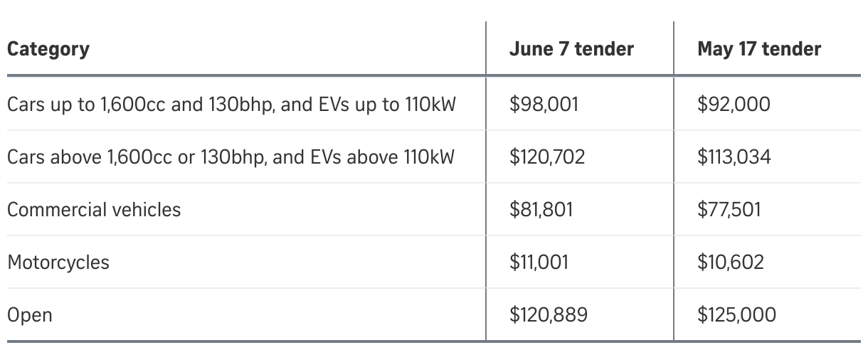Select the $11,001 value
The width and height of the screenshot is (868, 350).
click(539, 262)
